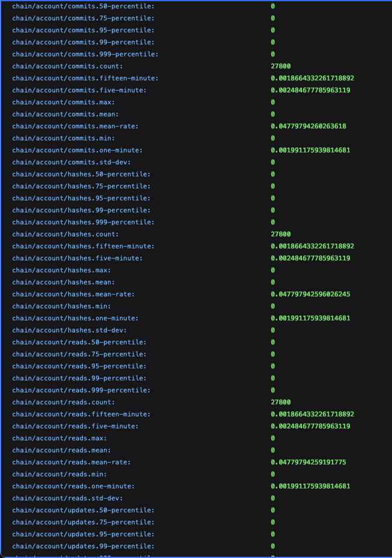Image resolution: width=392 pixels, height=558 pixels.
Task: Click the chain/account/commits.count key
Action: click(x=67, y=66)
